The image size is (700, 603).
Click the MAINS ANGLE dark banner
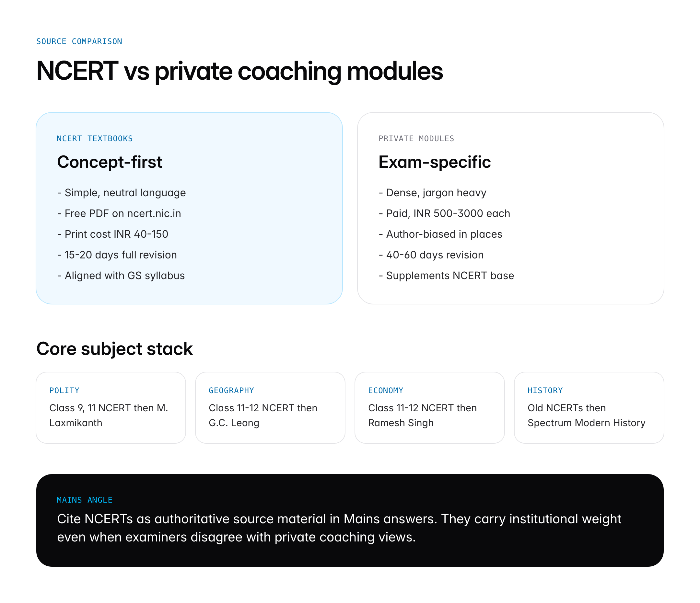tap(350, 520)
